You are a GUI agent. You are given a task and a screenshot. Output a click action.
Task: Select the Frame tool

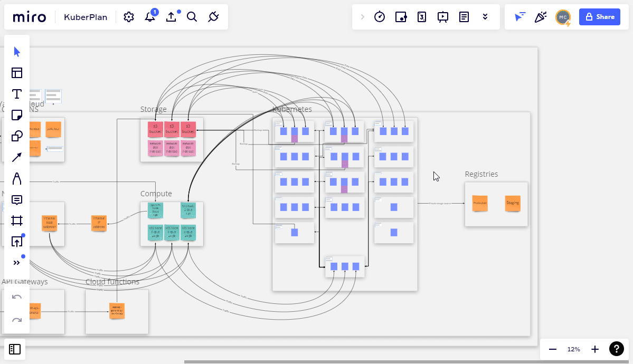point(16,221)
